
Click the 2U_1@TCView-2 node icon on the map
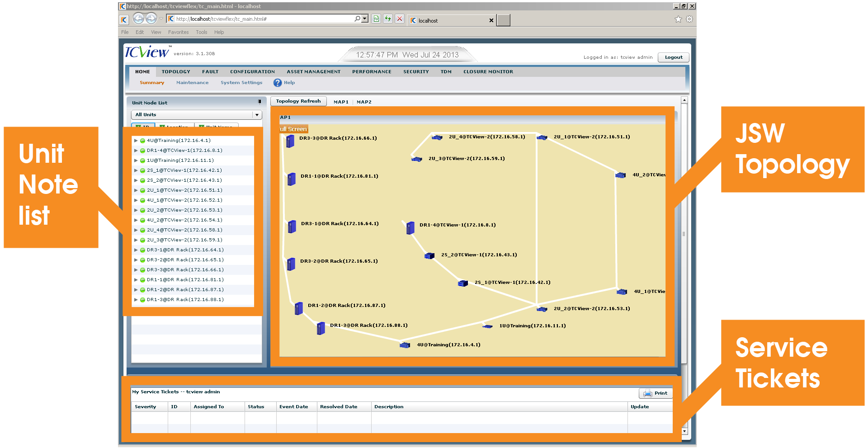[x=542, y=137]
